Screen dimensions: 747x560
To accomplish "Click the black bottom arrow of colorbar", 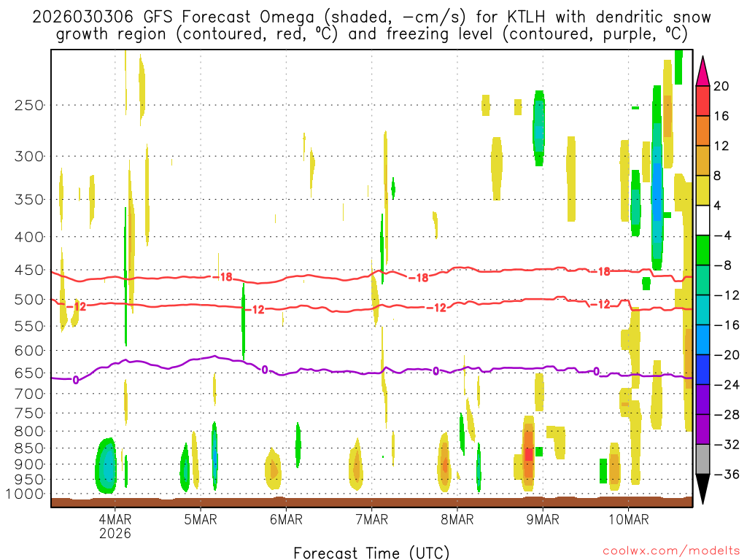I will [703, 489].
